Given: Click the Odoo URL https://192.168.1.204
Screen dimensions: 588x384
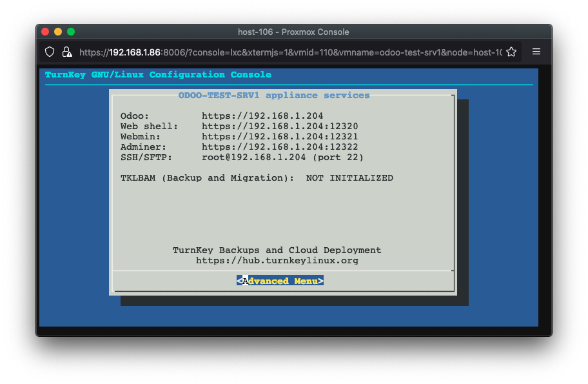Looking at the screenshot, I should [x=262, y=116].
